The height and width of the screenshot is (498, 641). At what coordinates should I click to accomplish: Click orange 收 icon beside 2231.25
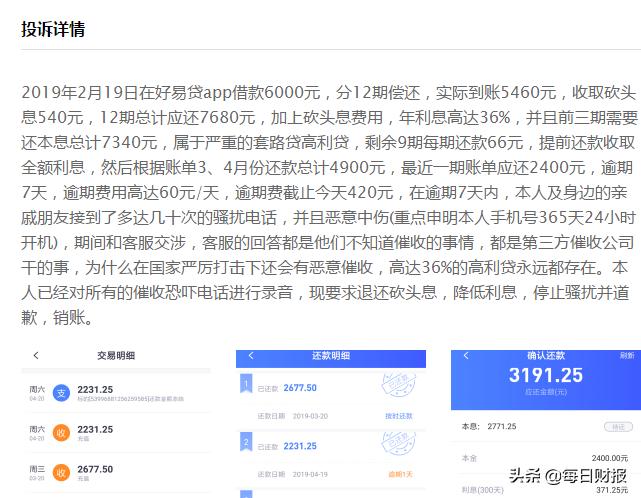point(61,433)
